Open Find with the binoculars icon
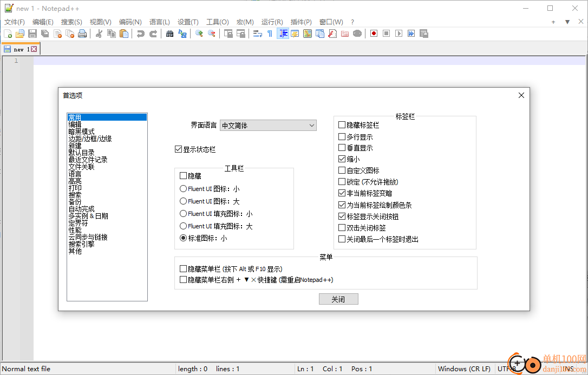The height and width of the screenshot is (375, 588). [x=170, y=34]
